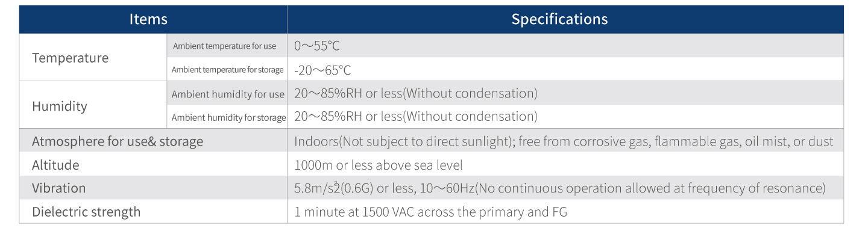Click the 5.8m/s² vibration specification
Image resolution: width=868 pixels, height=231 pixels.
pyautogui.click(x=559, y=188)
